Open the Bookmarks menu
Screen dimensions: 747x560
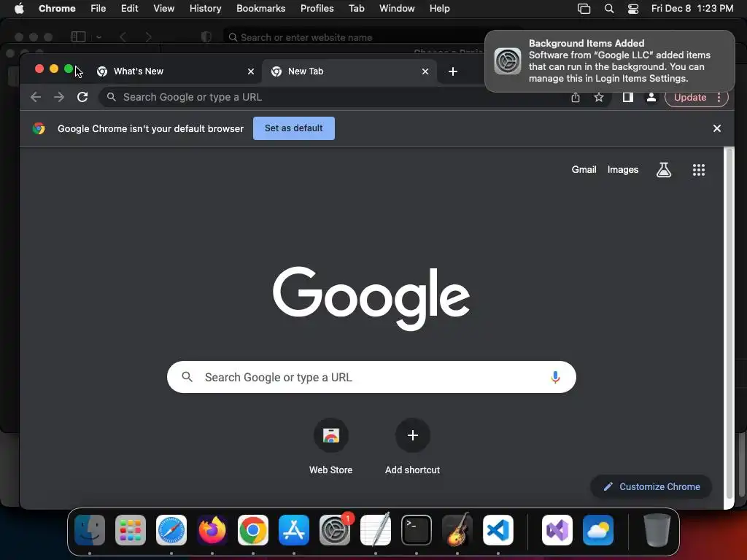(260, 9)
